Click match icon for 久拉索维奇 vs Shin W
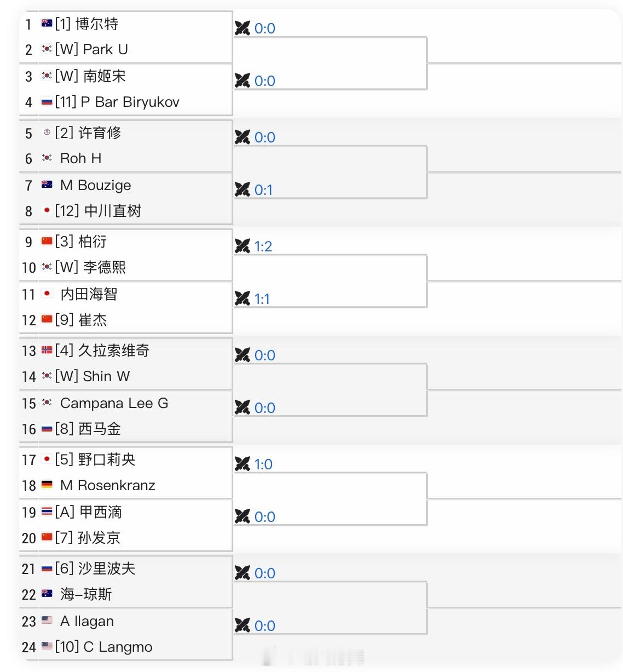 [x=242, y=355]
